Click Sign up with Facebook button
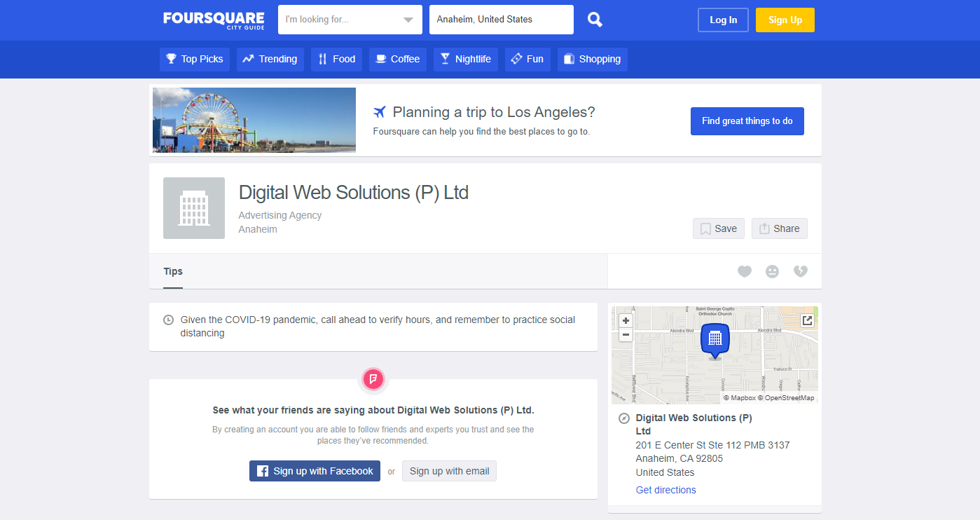980x520 pixels. click(x=315, y=471)
